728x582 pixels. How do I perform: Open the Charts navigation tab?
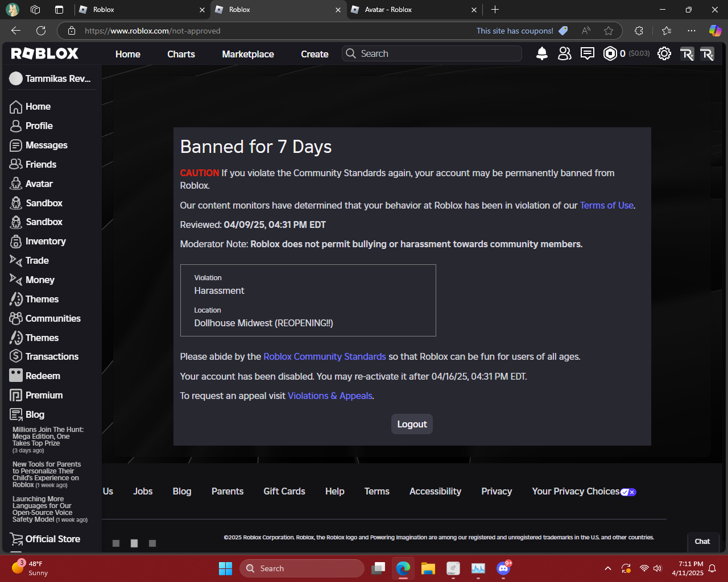pyautogui.click(x=181, y=54)
